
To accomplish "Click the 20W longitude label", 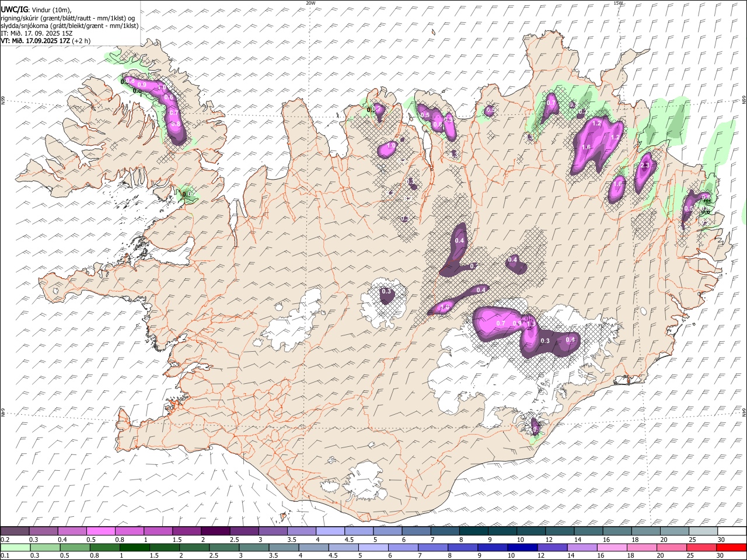I will 311,3.
